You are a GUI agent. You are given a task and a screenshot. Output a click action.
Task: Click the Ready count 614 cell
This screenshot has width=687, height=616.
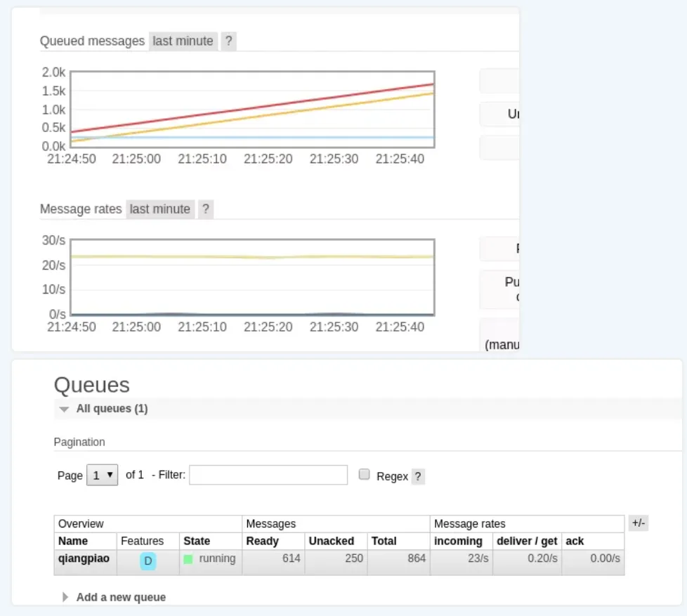tap(273, 562)
